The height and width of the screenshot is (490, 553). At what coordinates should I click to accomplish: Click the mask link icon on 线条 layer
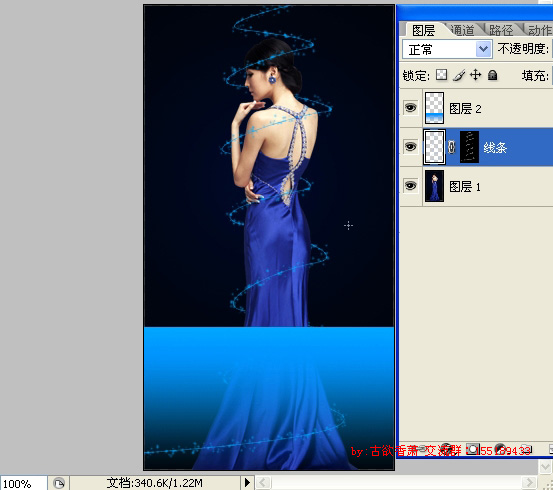(x=452, y=147)
